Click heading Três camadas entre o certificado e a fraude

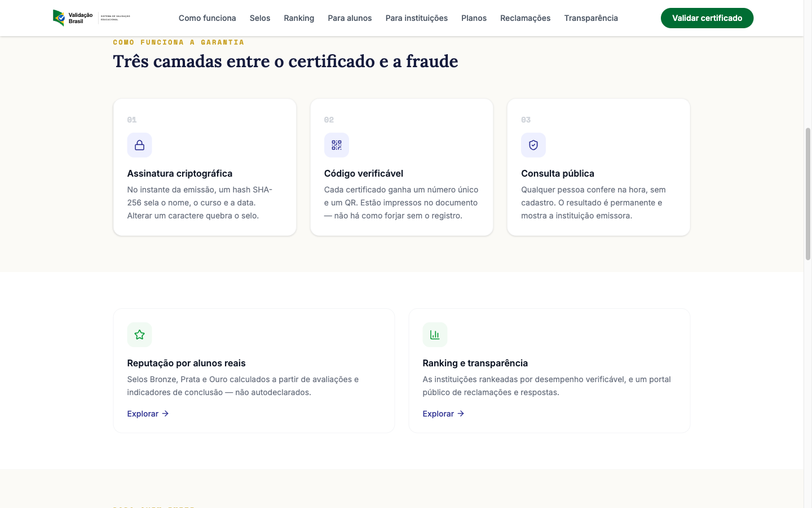pyautogui.click(x=285, y=61)
